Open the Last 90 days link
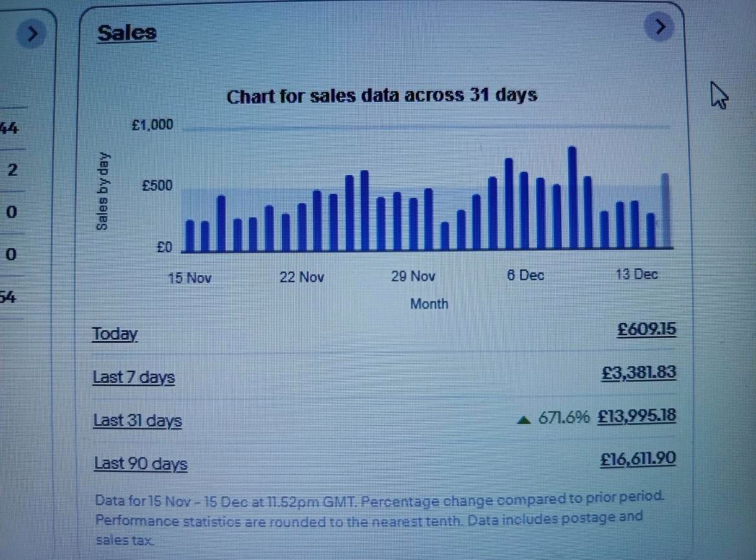Screen dimensions: 756x560 140,464
